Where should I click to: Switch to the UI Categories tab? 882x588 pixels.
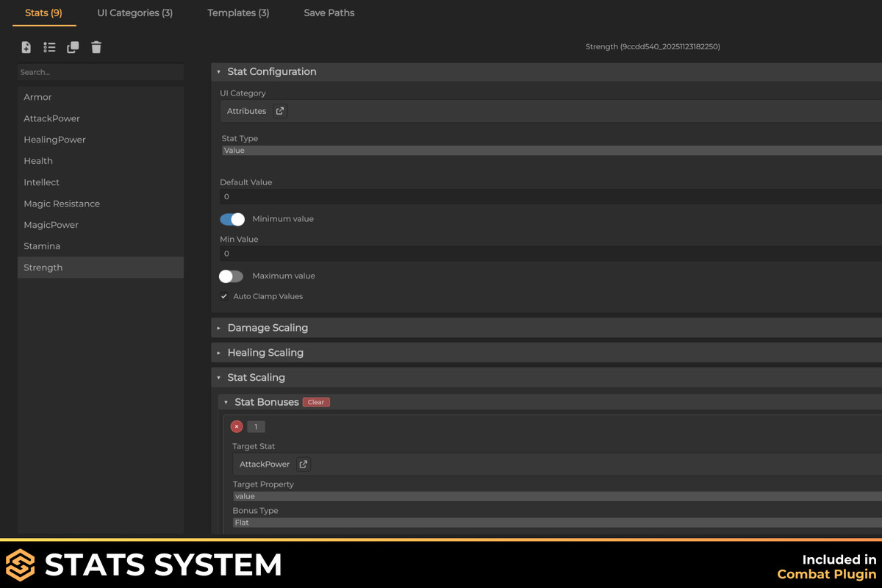coord(135,12)
